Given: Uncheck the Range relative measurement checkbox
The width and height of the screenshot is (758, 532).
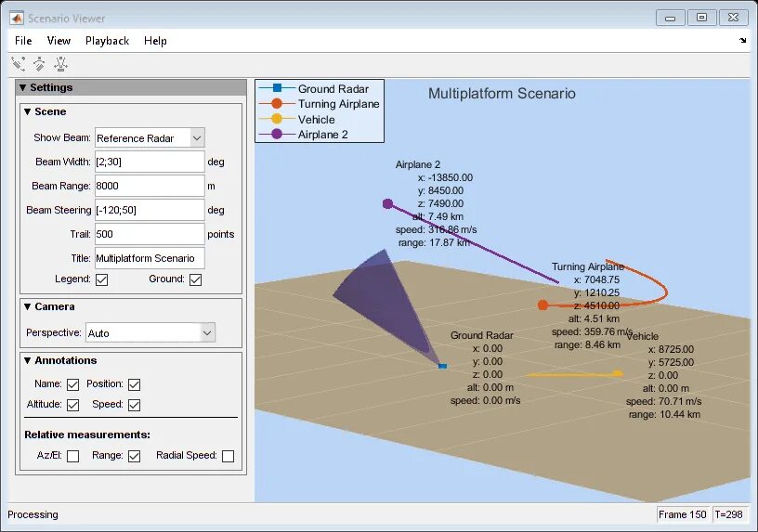Looking at the screenshot, I should tap(135, 456).
